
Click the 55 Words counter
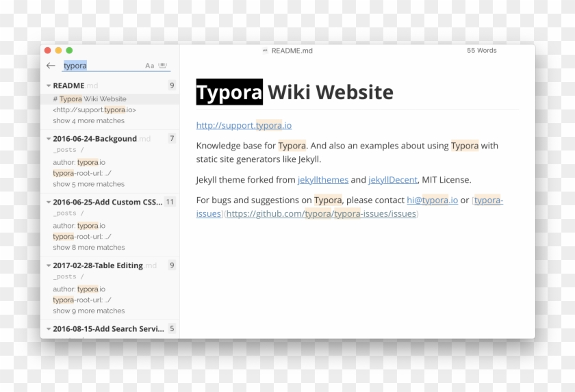click(481, 51)
